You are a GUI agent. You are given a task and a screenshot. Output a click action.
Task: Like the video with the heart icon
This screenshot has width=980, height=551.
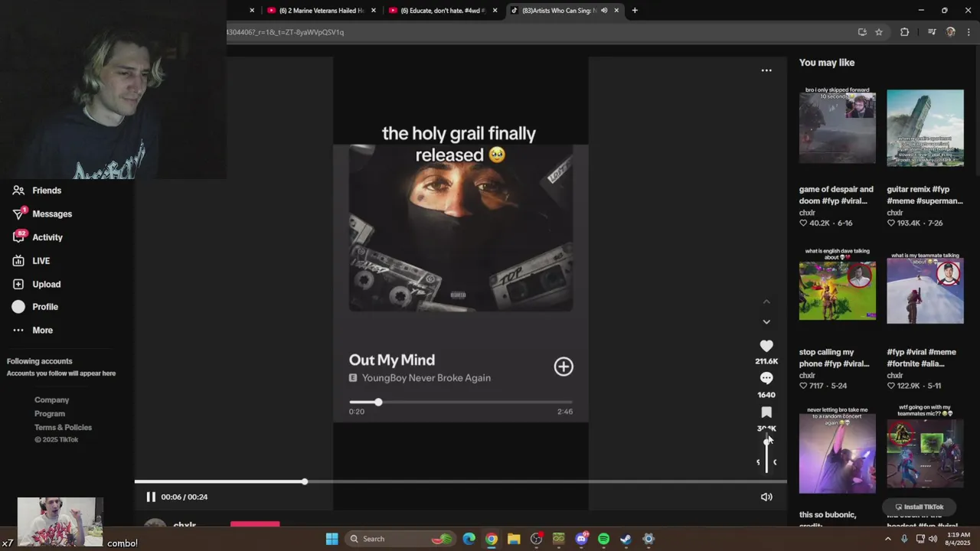click(x=766, y=346)
